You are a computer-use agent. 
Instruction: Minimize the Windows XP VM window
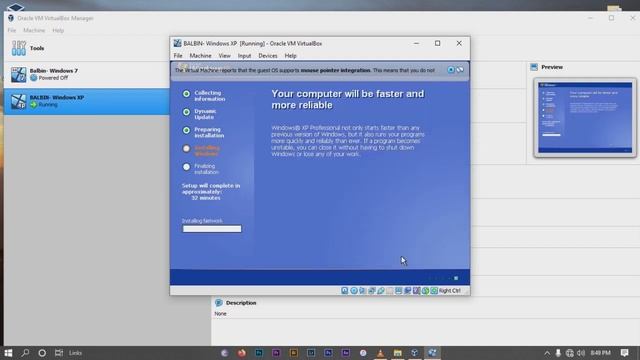[416, 43]
